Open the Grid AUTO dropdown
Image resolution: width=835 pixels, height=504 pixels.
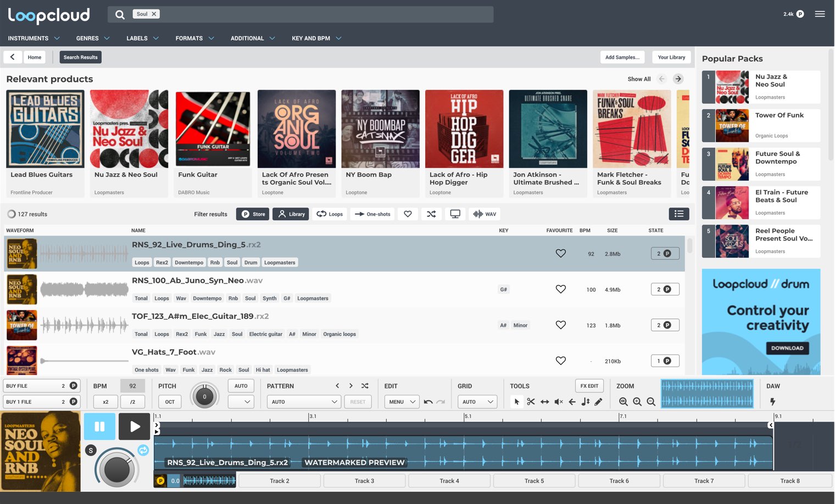[x=477, y=402]
